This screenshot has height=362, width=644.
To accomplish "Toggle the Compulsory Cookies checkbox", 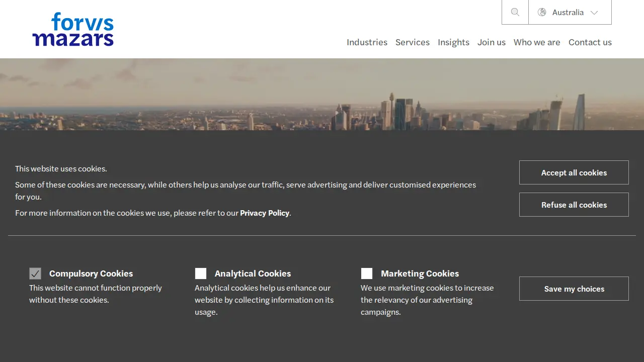I will click(x=35, y=274).
